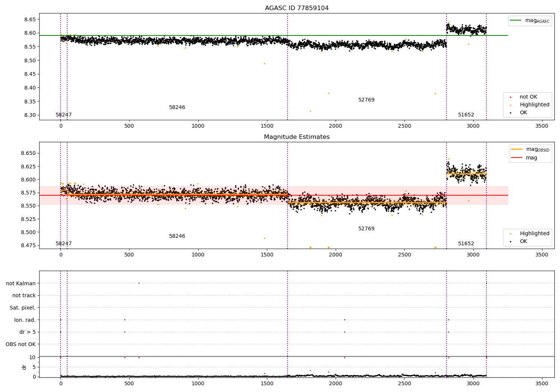Click 'Highlighted' legend entry in Magnitude Estimates plot
The height and width of the screenshot is (392, 560).
click(530, 233)
